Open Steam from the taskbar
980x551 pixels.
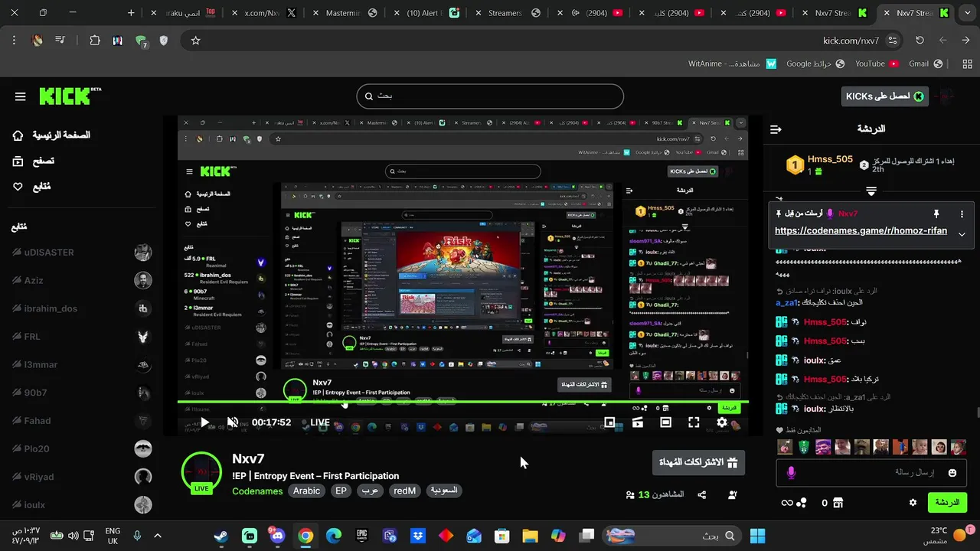point(220,536)
